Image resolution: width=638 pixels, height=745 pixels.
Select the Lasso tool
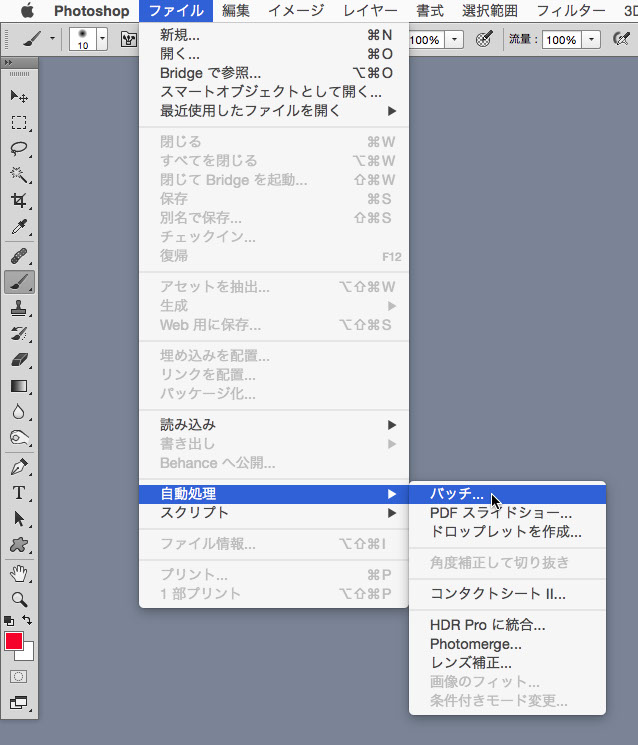(x=19, y=149)
